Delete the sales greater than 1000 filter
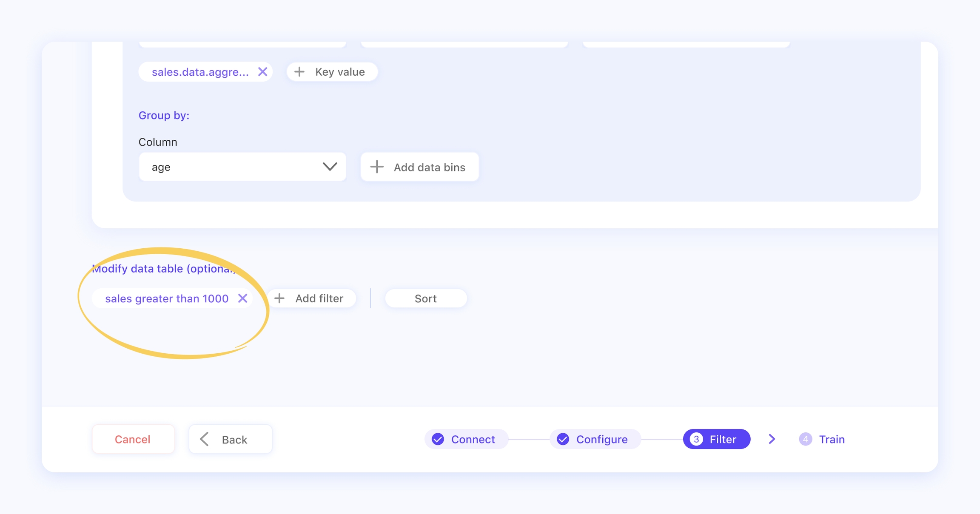 click(242, 298)
